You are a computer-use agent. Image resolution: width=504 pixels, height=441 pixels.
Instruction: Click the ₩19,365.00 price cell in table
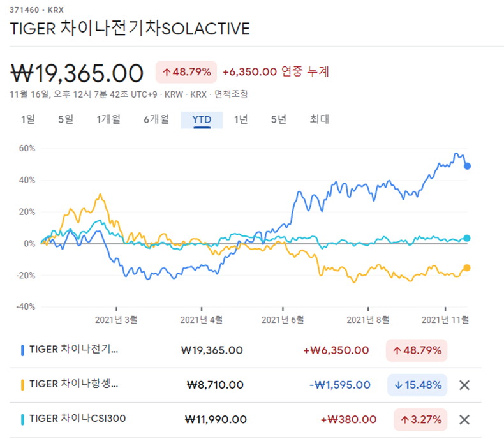coord(212,350)
